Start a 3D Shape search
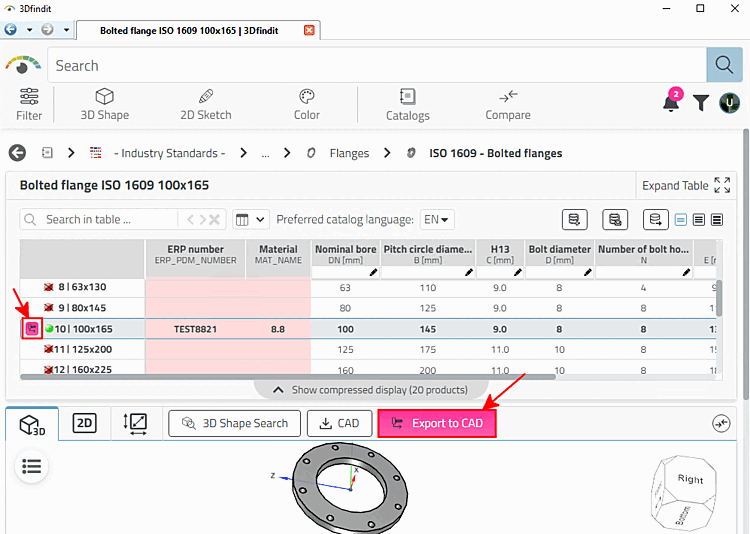The image size is (750, 534). 104,104
